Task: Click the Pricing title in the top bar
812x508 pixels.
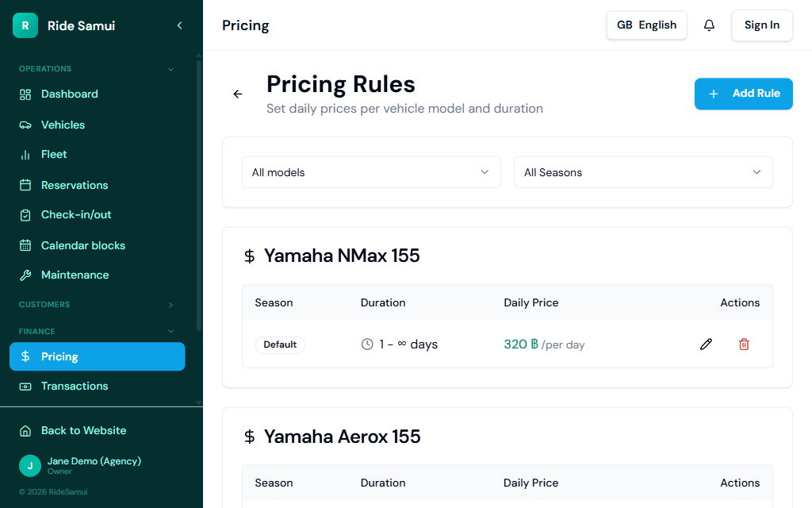Action: (246, 26)
